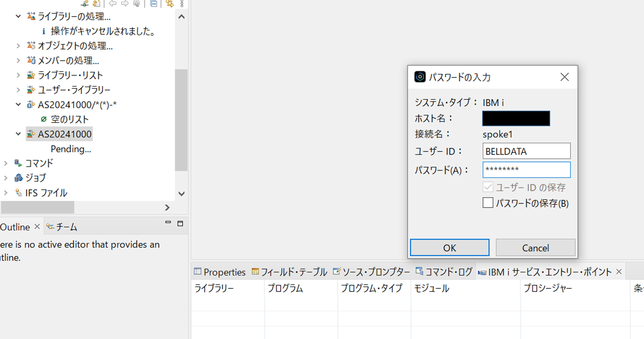Click the tree's scroll-down arrow
Viewport: 644px width, 339px height.
181,194
